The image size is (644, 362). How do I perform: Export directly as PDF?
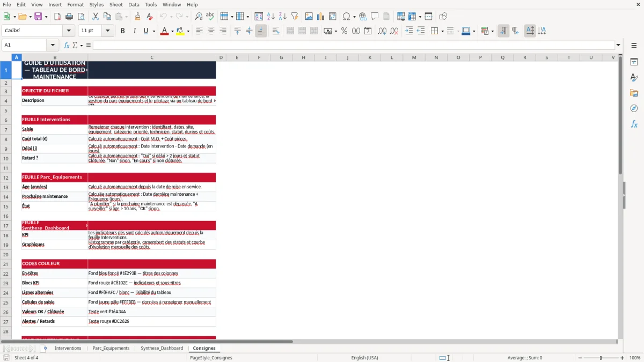click(57, 17)
